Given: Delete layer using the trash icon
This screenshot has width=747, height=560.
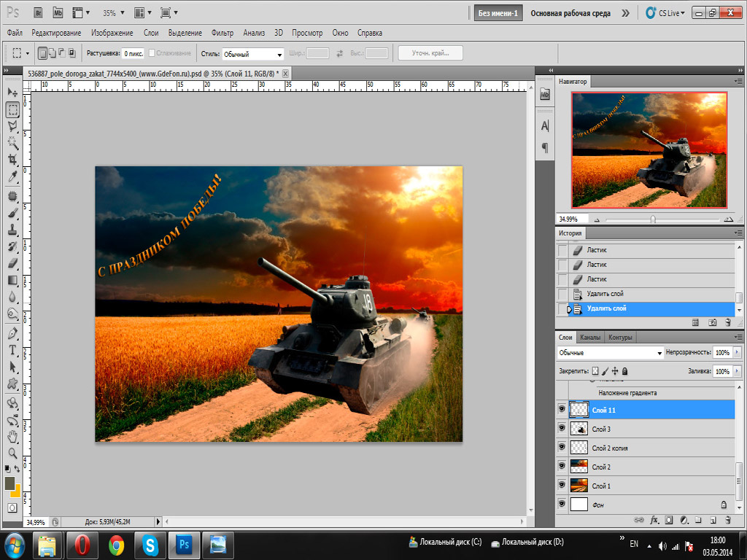Looking at the screenshot, I should tap(729, 521).
